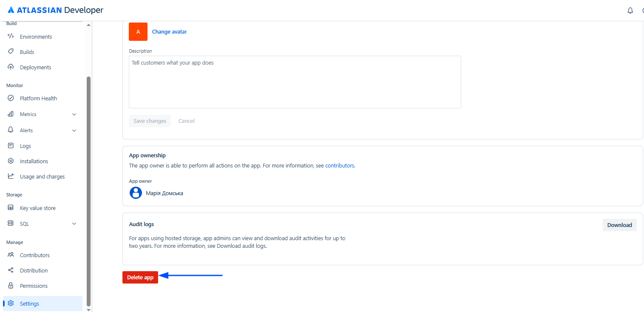Follow the Change avatar link

(169, 32)
